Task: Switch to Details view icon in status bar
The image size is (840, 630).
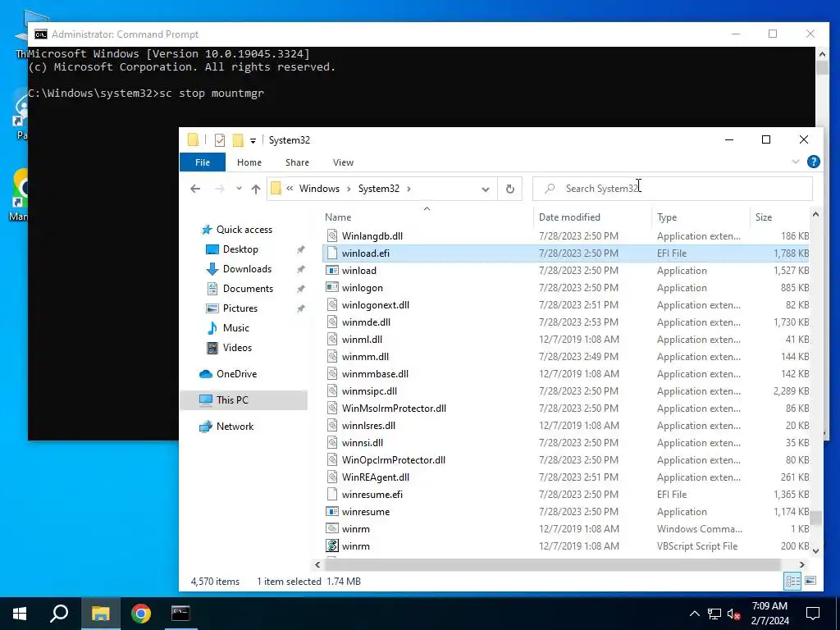Action: [792, 582]
